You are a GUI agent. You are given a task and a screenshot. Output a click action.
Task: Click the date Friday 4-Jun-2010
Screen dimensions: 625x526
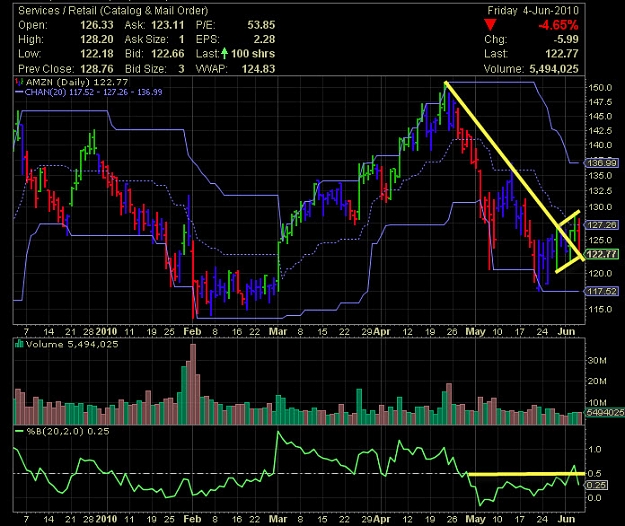coord(533,11)
